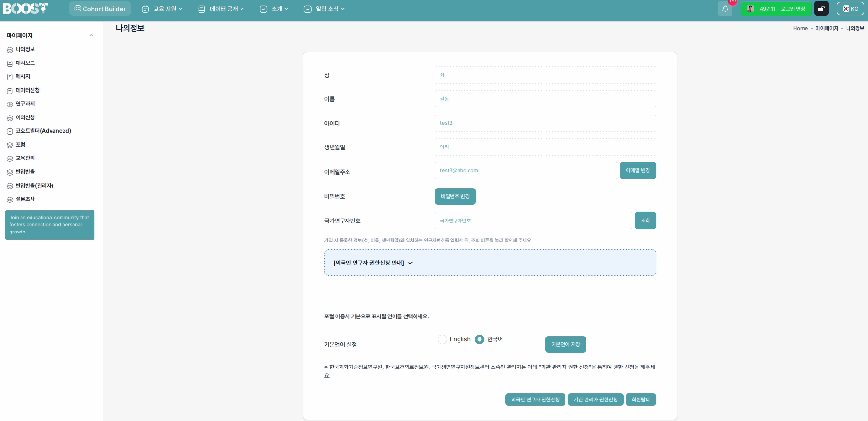Click the 나의정보 sidebar icon
The image size is (868, 421).
coord(10,50)
